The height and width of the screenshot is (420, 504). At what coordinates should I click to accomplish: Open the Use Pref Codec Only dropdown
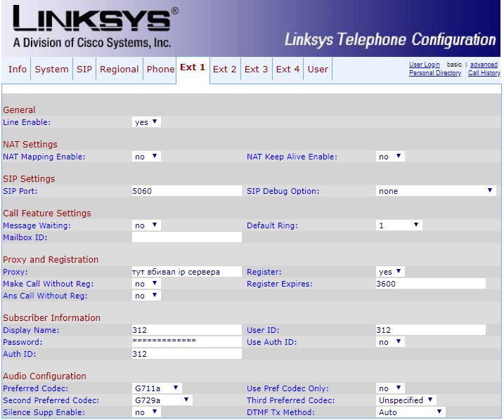390,388
